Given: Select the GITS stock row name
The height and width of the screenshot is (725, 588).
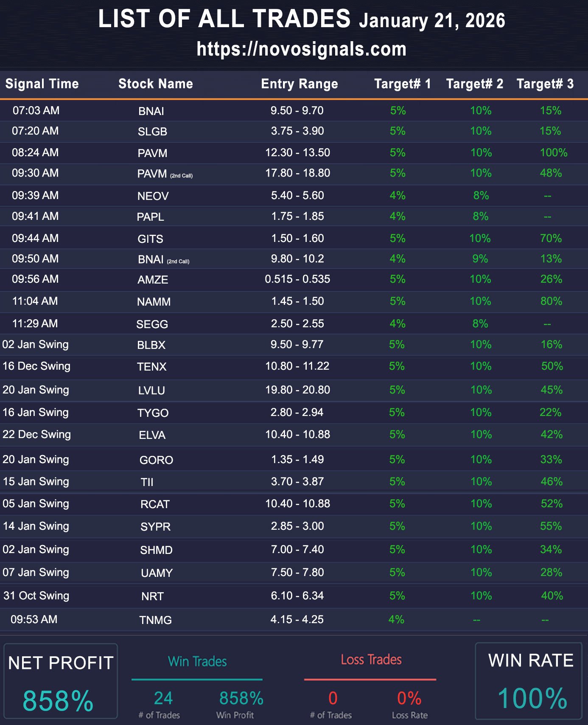Looking at the screenshot, I should (150, 239).
